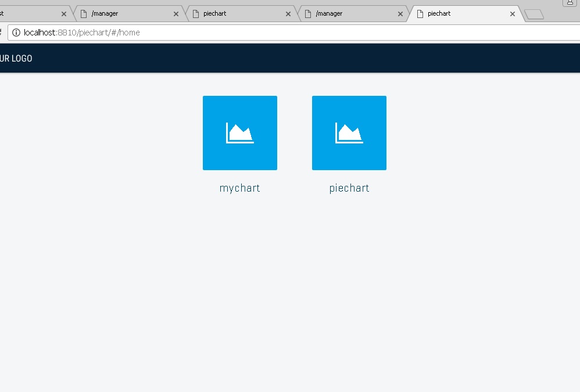
Task: Close the active piechart tab
Action: [513, 14]
